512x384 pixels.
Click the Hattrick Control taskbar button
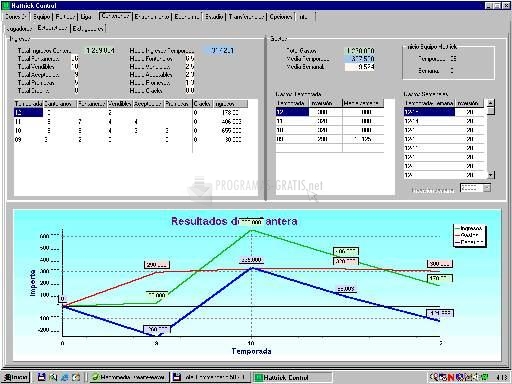tap(292, 377)
